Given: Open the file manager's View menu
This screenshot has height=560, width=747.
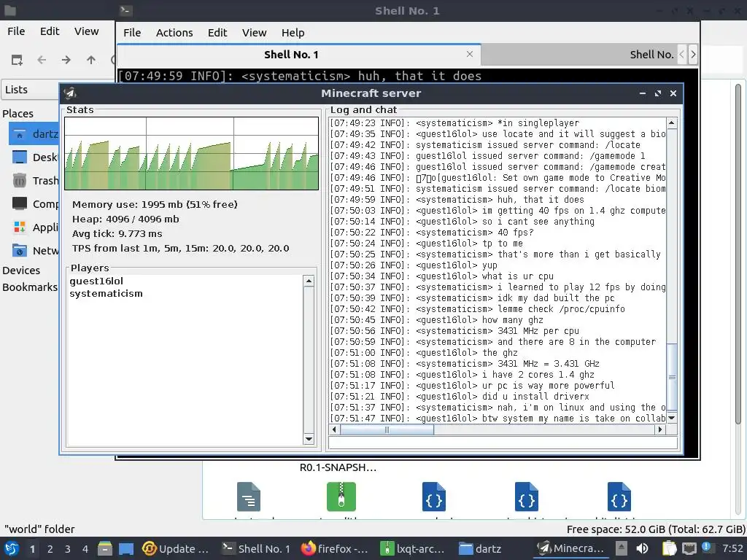Looking at the screenshot, I should (86, 31).
